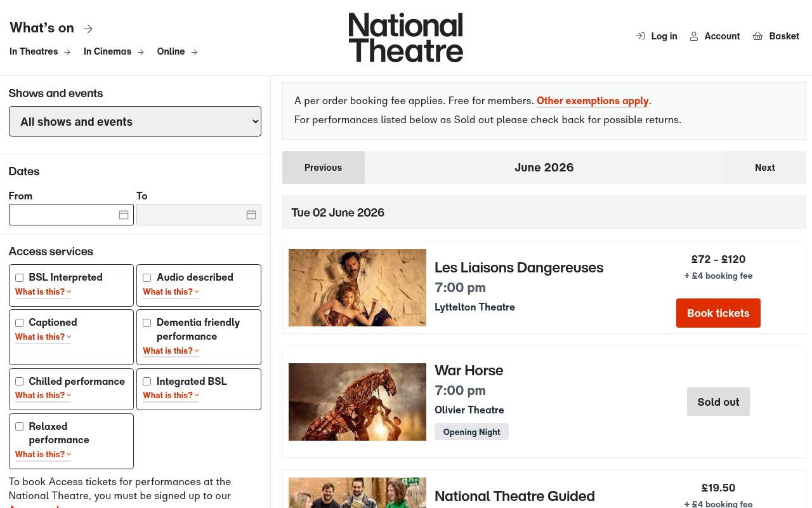Expand What is this under Integrated BSL

pyautogui.click(x=171, y=396)
